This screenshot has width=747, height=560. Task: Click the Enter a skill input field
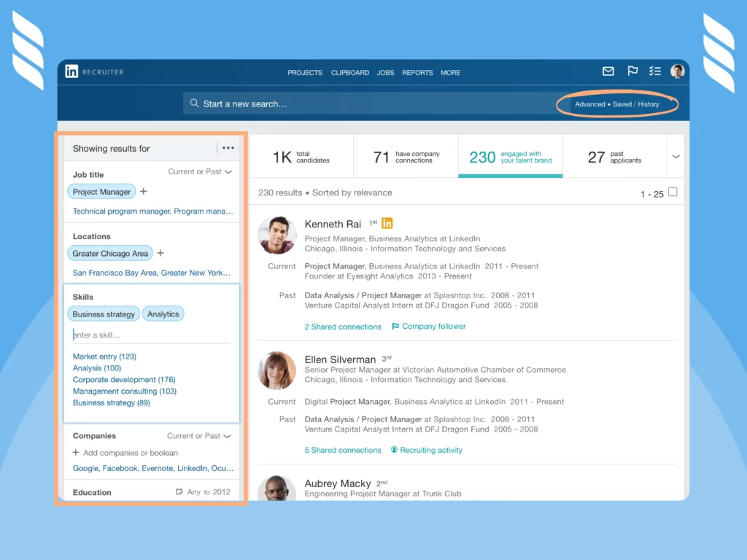[152, 335]
